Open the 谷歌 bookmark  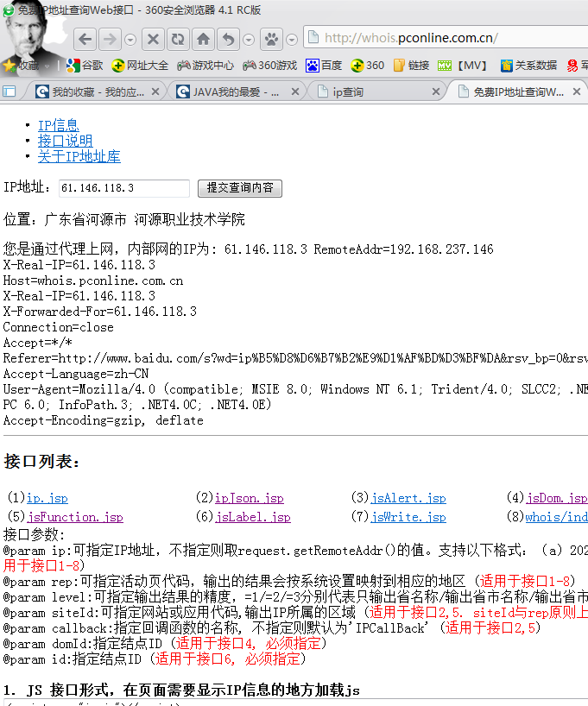click(85, 66)
